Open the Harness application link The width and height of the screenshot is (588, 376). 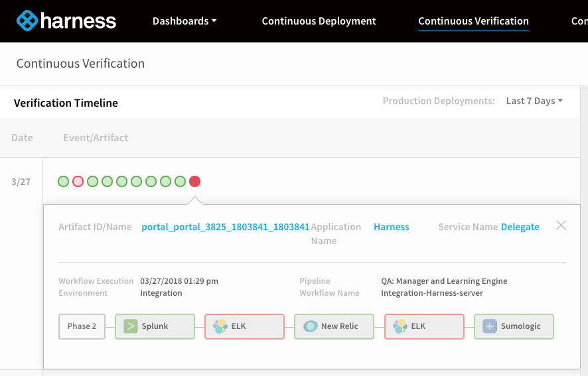pyautogui.click(x=391, y=227)
